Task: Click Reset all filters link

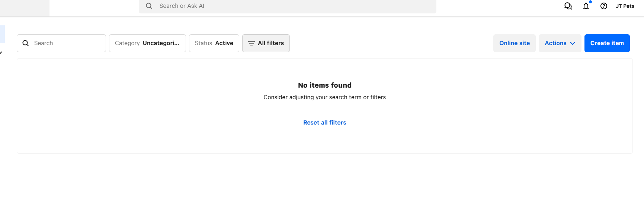Action: coord(325,123)
